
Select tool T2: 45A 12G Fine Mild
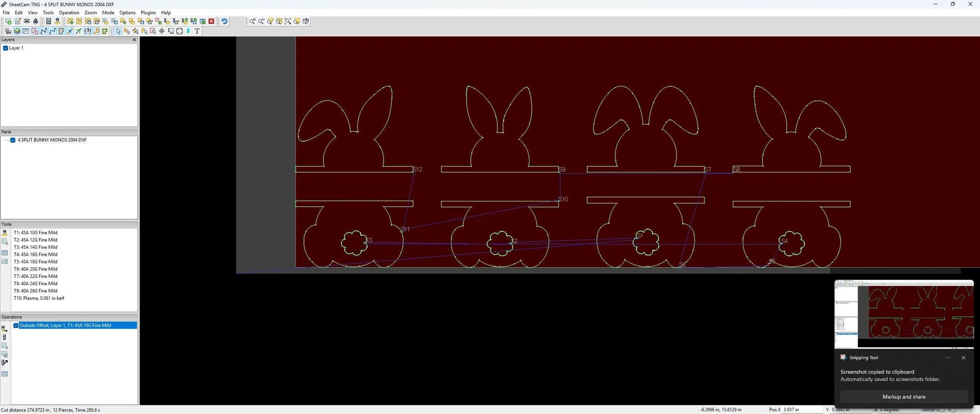tap(36, 240)
